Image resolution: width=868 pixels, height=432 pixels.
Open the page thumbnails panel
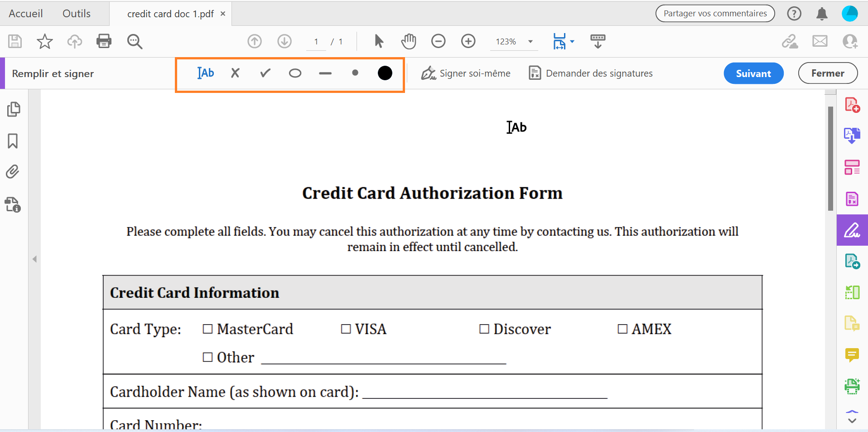pyautogui.click(x=14, y=109)
